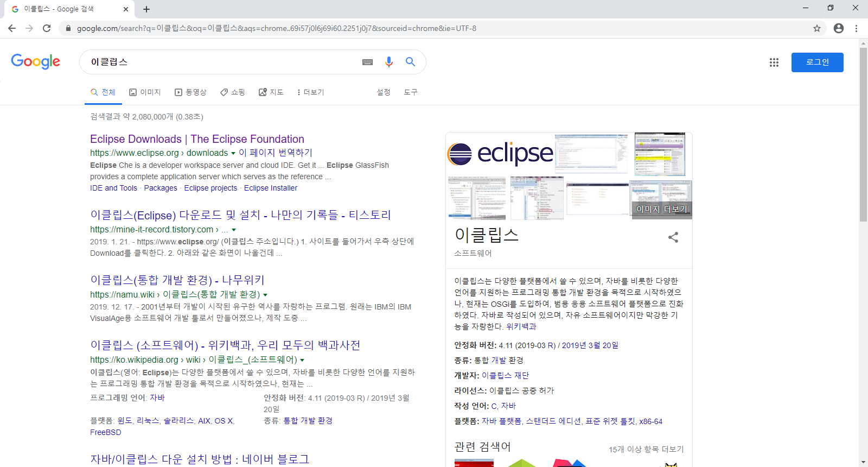Click the 통합 개발 환경 panel link
This screenshot has height=467, width=868.
(x=499, y=361)
